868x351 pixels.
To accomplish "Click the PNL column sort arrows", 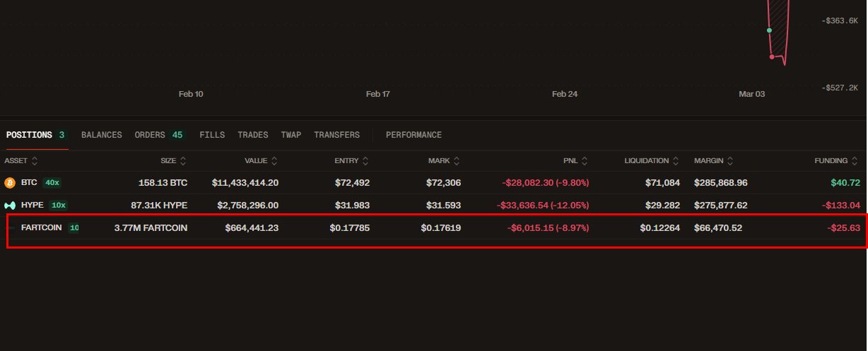I will click(x=585, y=161).
